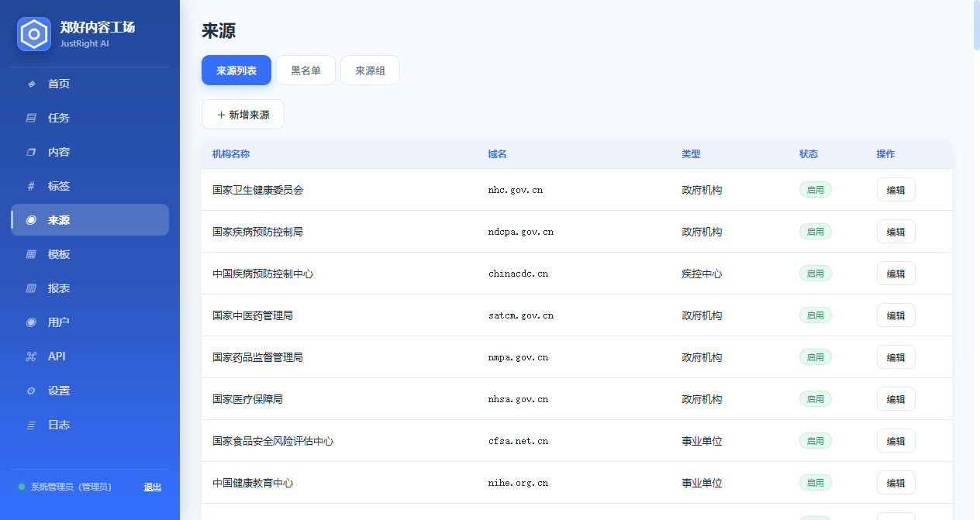Image resolution: width=980 pixels, height=520 pixels.
Task: Click the 状态 column header
Action: pos(809,154)
